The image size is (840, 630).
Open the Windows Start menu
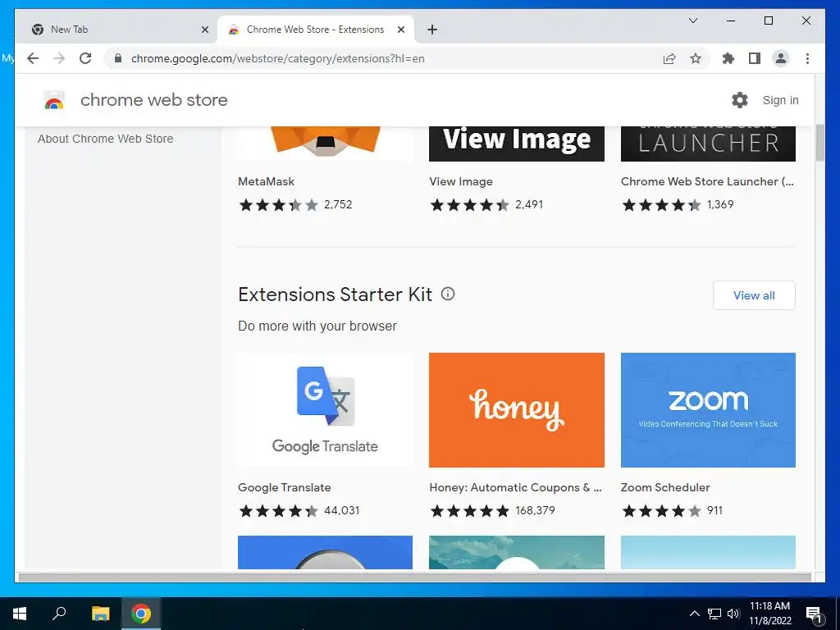point(20,614)
